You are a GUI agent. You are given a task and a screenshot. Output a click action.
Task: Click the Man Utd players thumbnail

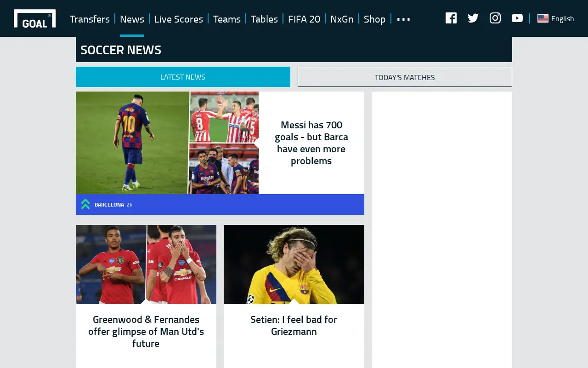[x=146, y=264]
